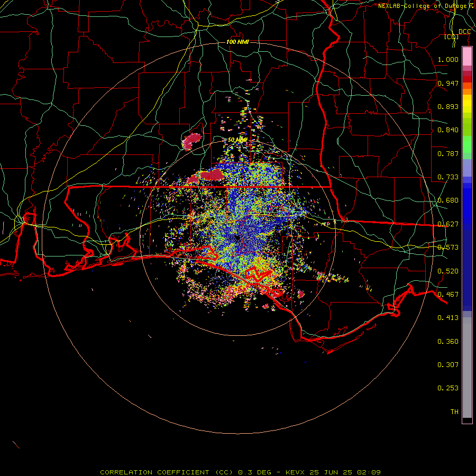Pick the pink swatch at top of color bar
This screenshot has height=476, width=476.
click(x=467, y=57)
